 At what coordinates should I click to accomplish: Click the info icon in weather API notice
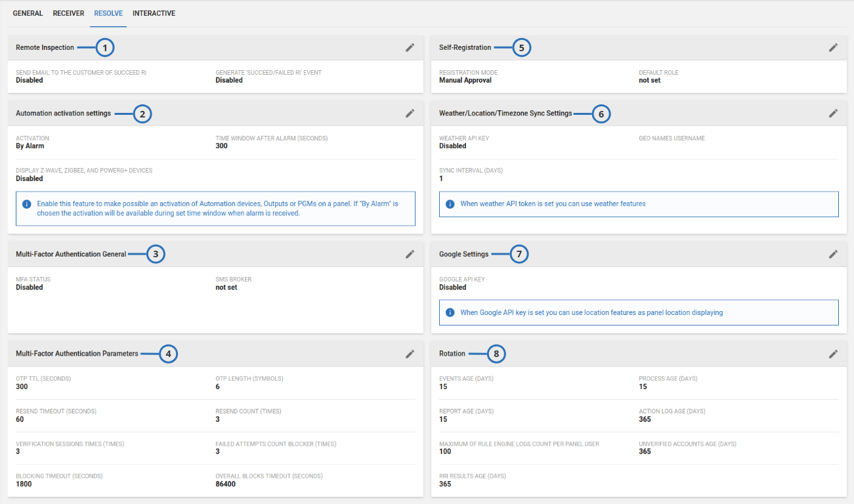coord(450,204)
